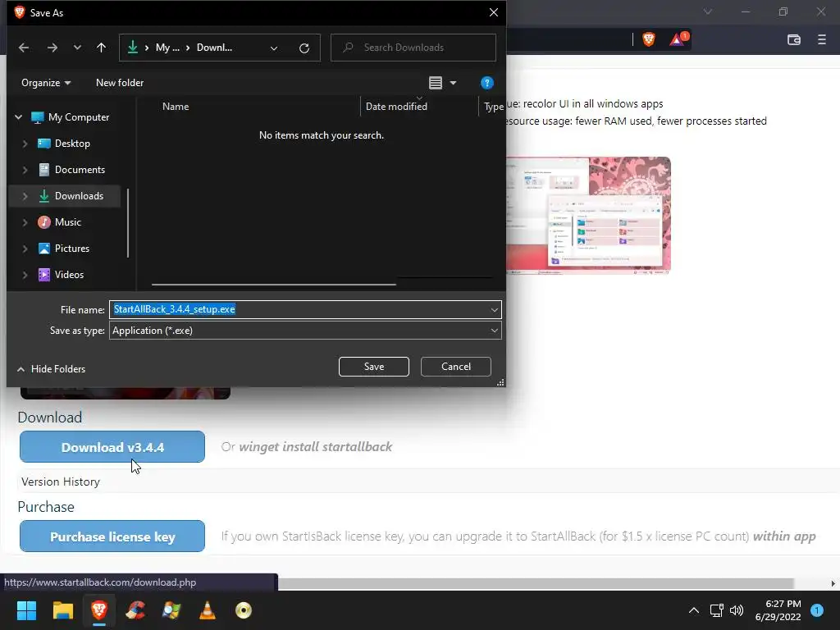Open the disc icon app in taskbar

coord(243,610)
